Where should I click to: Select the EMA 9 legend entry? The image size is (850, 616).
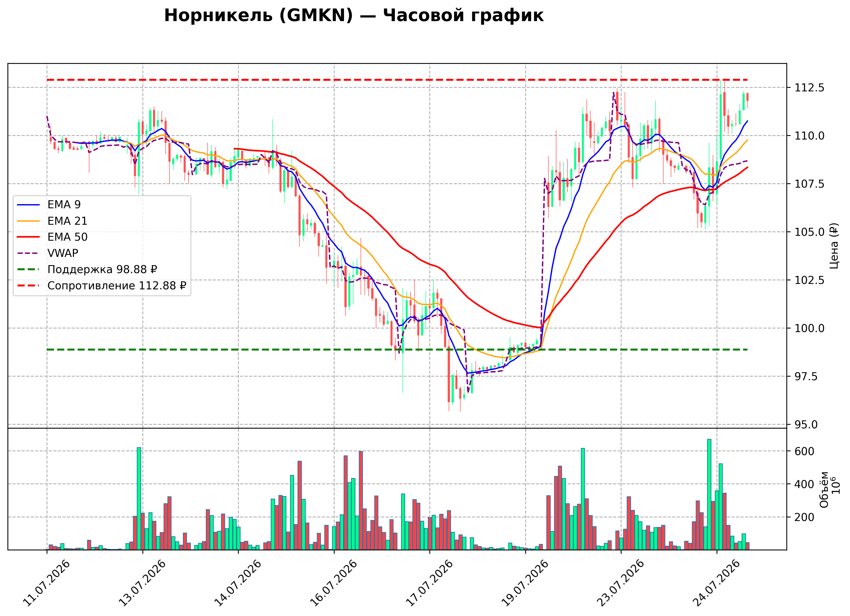pos(49,204)
